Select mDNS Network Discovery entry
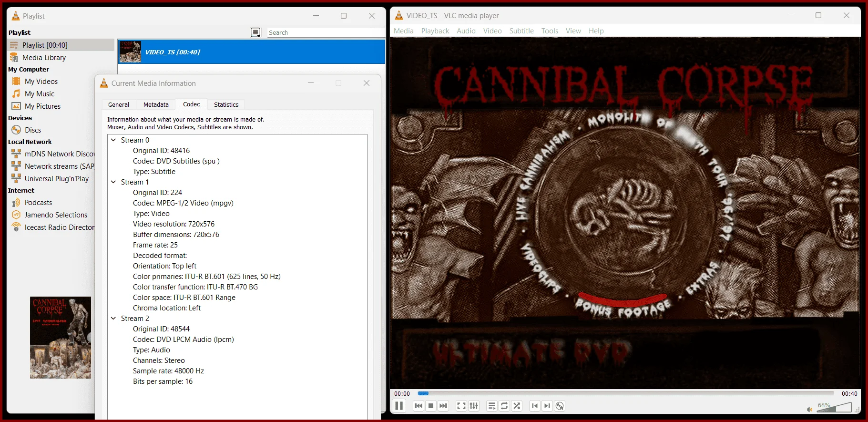The height and width of the screenshot is (422, 868). [52, 154]
